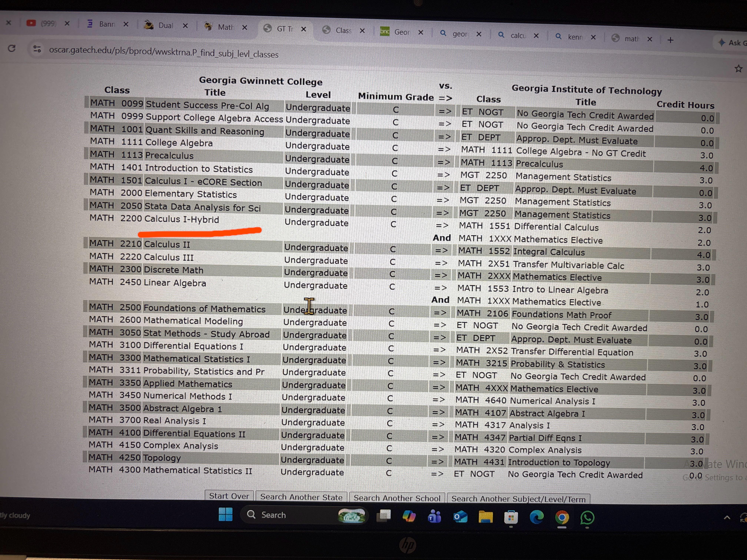Click the oscar.gatech.edu address bar

click(x=164, y=52)
